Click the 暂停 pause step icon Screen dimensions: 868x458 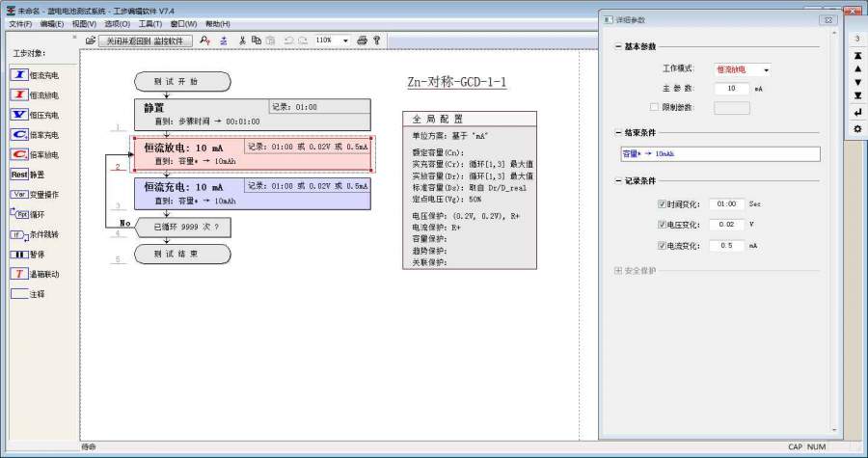(19, 255)
